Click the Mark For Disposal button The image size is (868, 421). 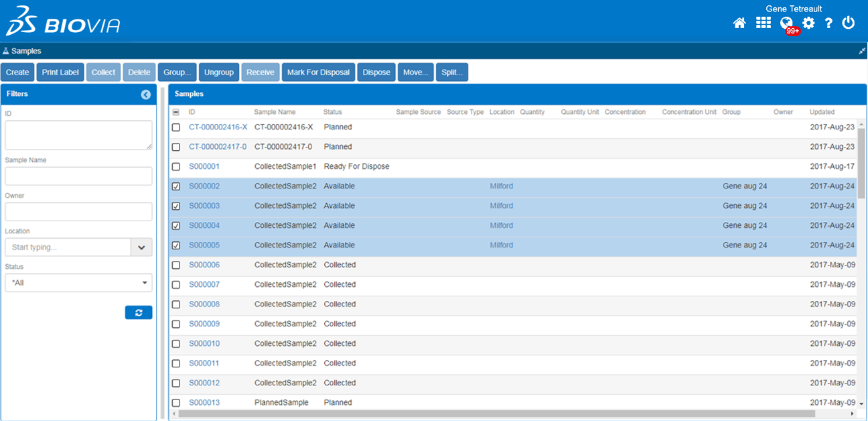tap(318, 72)
